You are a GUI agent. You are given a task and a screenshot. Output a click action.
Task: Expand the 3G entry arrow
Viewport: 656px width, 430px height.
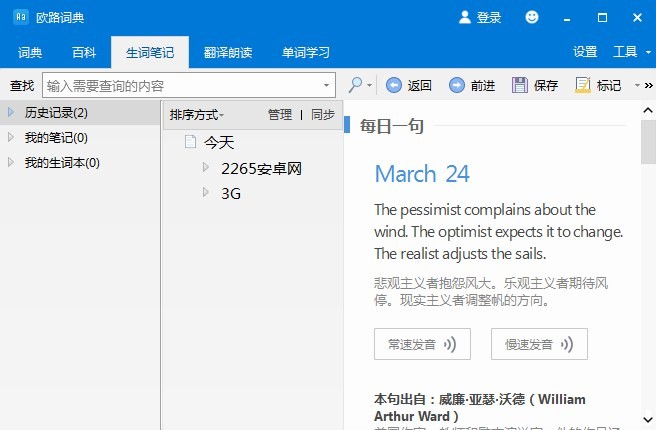[x=205, y=192]
